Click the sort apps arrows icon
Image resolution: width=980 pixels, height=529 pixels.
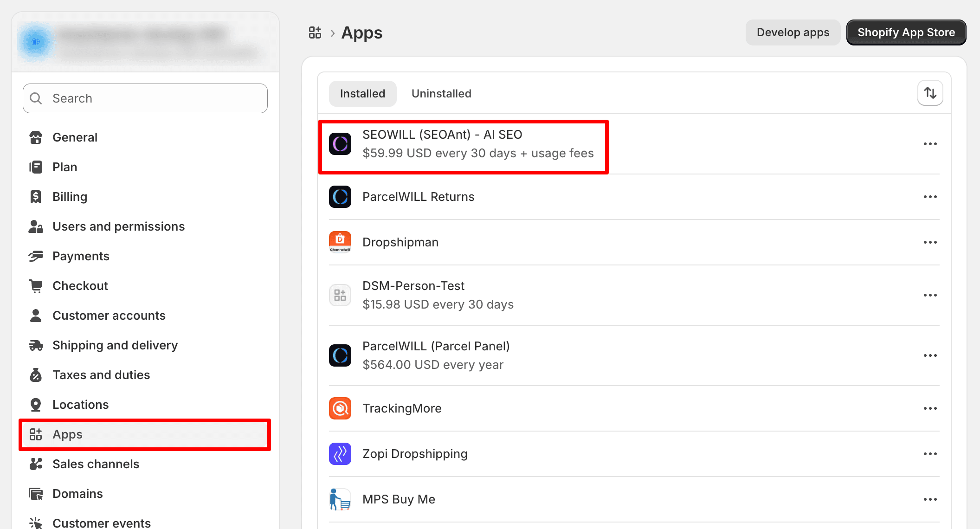(x=930, y=93)
